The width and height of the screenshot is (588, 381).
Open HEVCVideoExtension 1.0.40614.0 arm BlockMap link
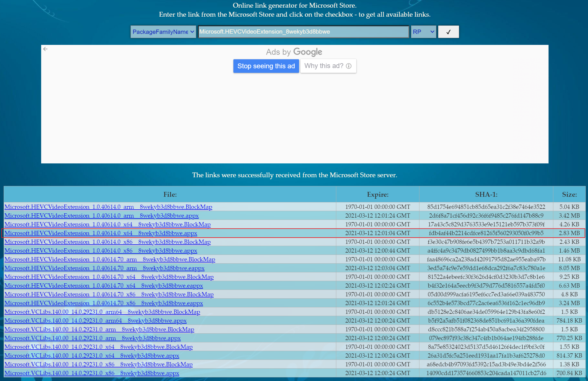pos(108,207)
